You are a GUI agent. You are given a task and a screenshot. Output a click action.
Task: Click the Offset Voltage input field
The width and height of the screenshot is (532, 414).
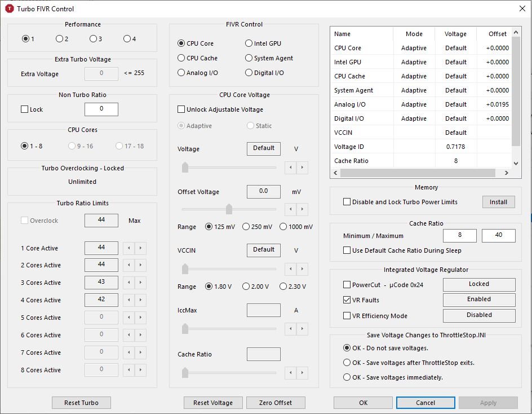coord(264,192)
